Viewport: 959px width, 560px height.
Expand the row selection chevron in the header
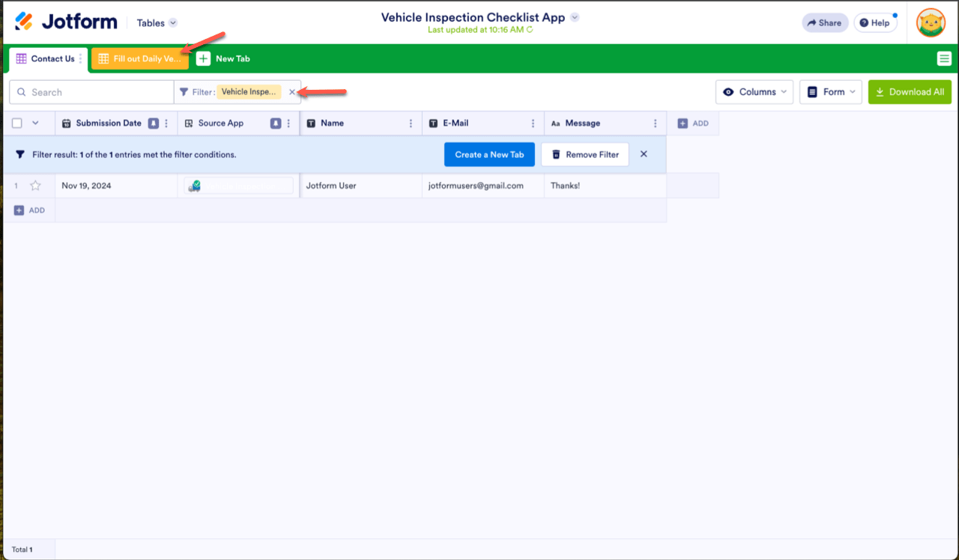tap(34, 124)
